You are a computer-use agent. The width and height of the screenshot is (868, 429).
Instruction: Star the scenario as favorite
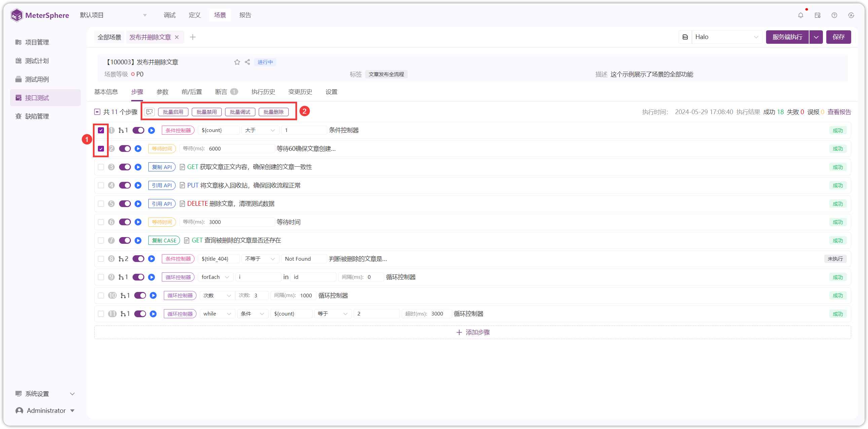237,62
